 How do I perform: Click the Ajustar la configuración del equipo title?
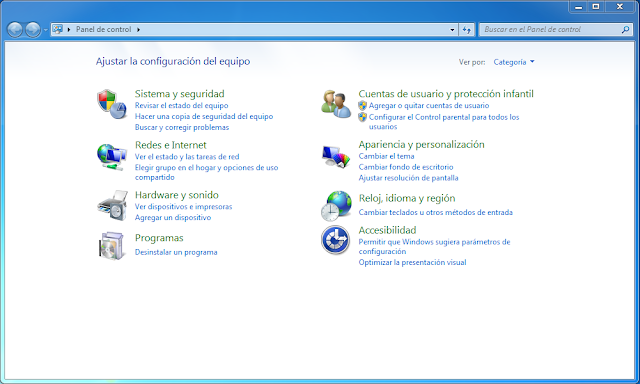point(173,61)
